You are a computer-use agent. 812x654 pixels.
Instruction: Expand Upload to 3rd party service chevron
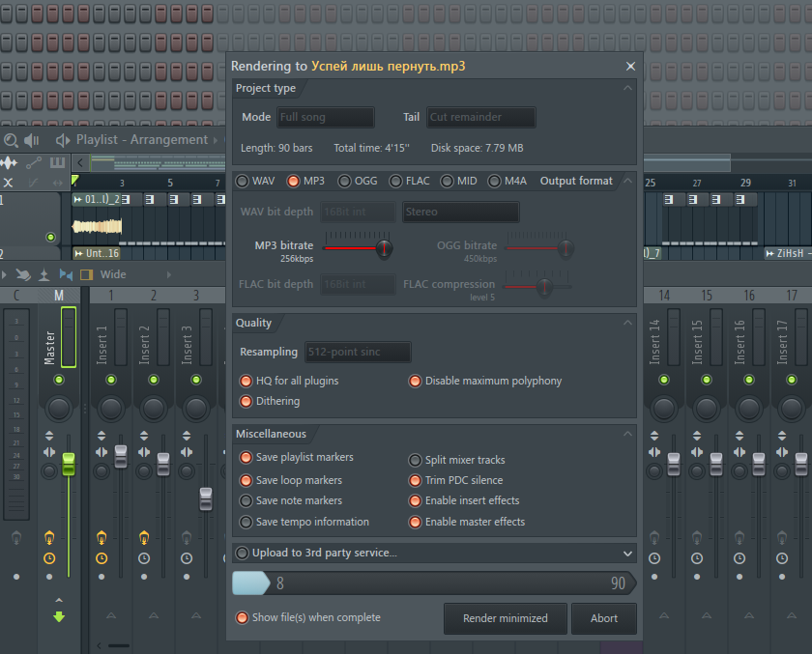click(x=627, y=554)
